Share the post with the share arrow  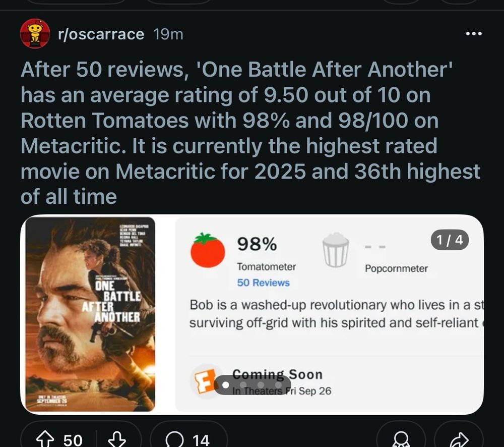pyautogui.click(x=459, y=440)
